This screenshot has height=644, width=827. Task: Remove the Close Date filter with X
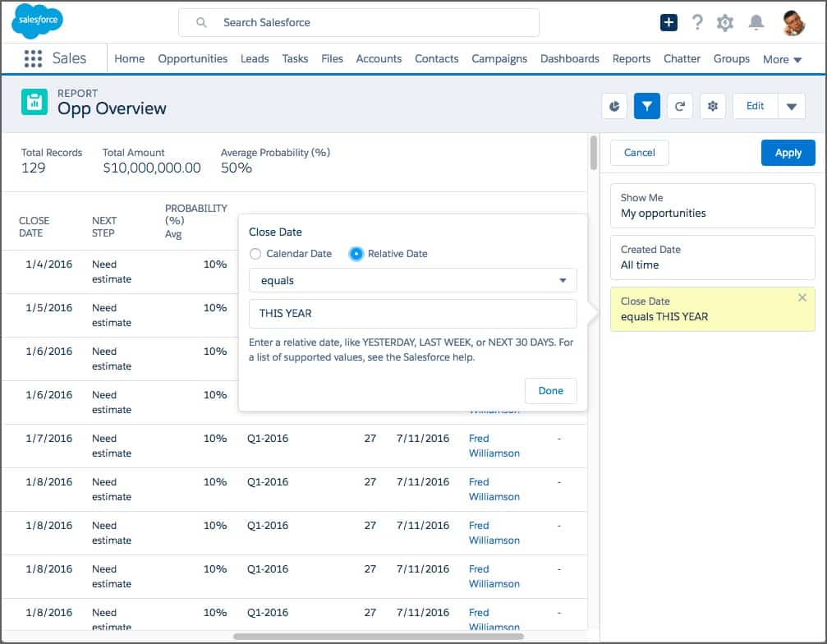802,297
